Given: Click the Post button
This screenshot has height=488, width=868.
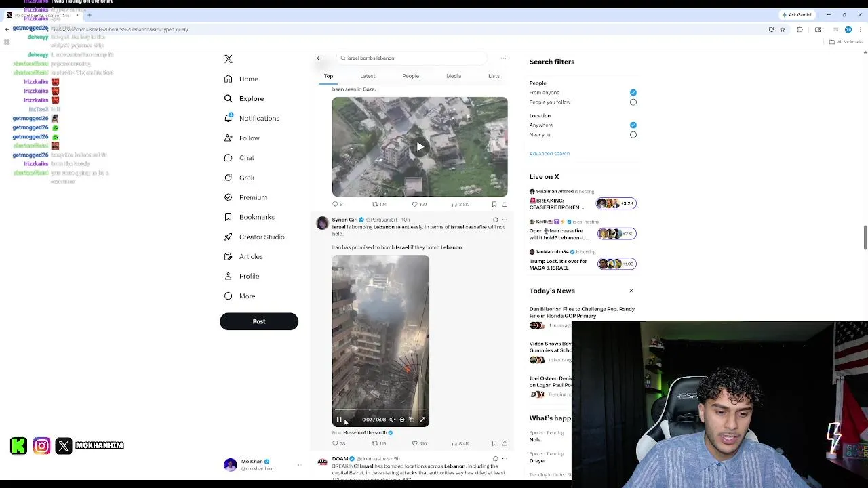Looking at the screenshot, I should (x=259, y=322).
